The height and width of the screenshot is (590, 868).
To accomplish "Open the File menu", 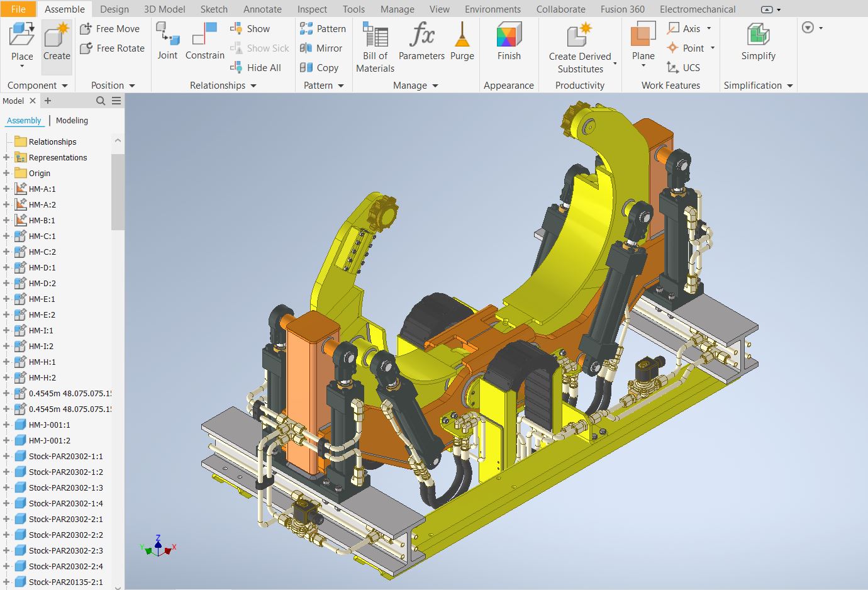I will click(x=18, y=9).
